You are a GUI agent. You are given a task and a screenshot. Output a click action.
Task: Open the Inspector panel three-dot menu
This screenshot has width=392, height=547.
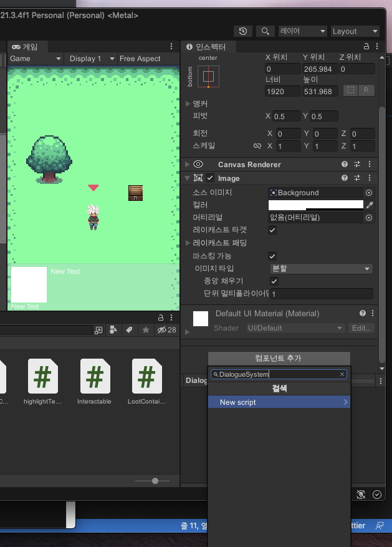[377, 46]
